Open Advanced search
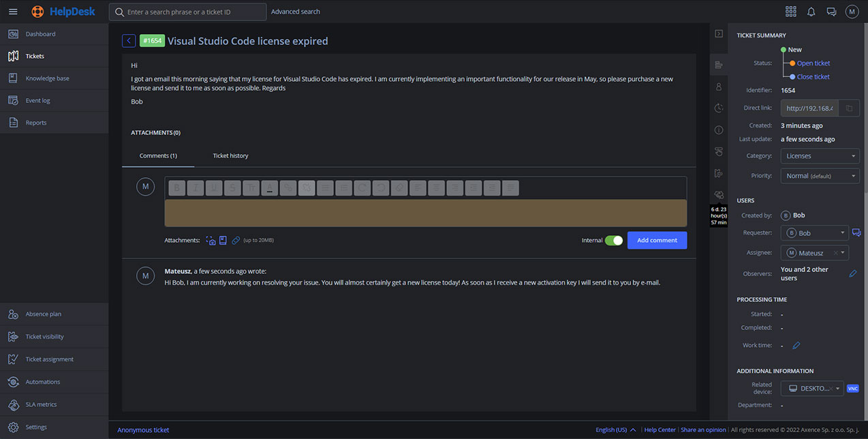The image size is (868, 439). pos(296,12)
